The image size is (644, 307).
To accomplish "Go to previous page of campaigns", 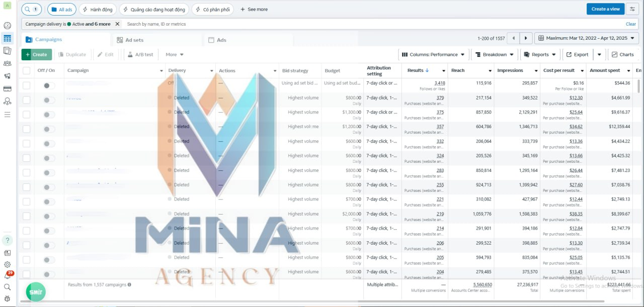I will pyautogui.click(x=513, y=38).
